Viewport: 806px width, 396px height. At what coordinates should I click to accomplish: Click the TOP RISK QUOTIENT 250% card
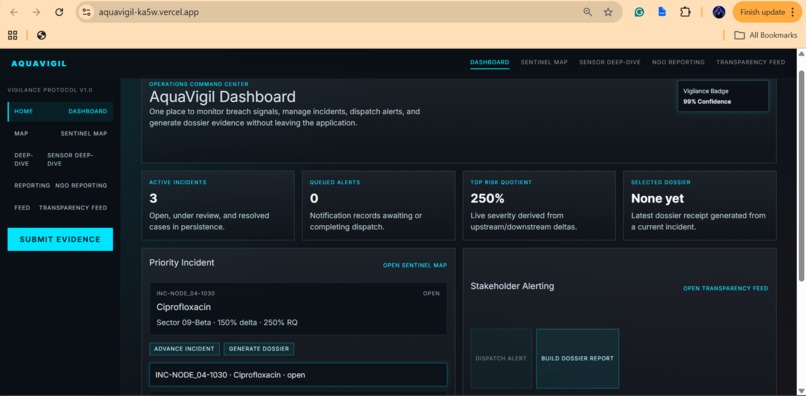pyautogui.click(x=539, y=206)
